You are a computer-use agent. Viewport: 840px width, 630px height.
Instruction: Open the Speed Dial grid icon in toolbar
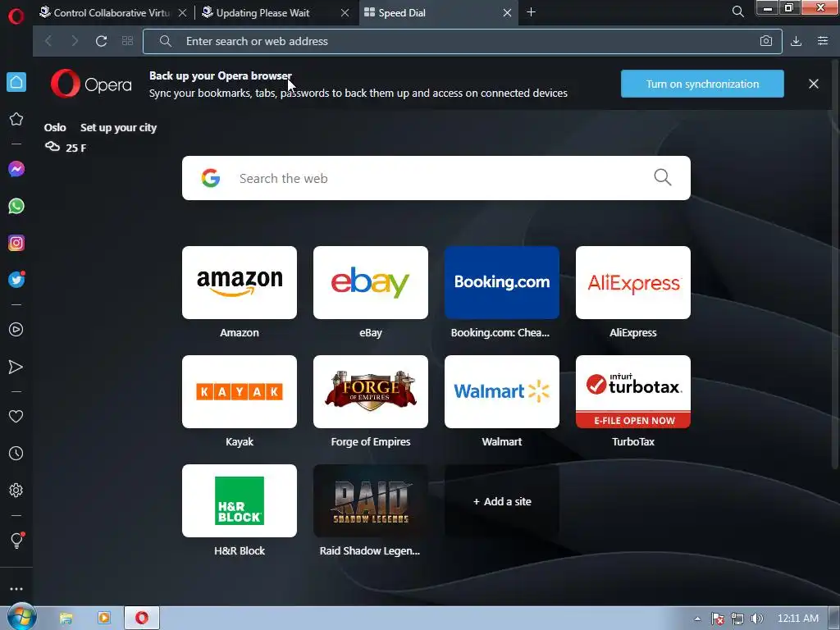pos(127,41)
